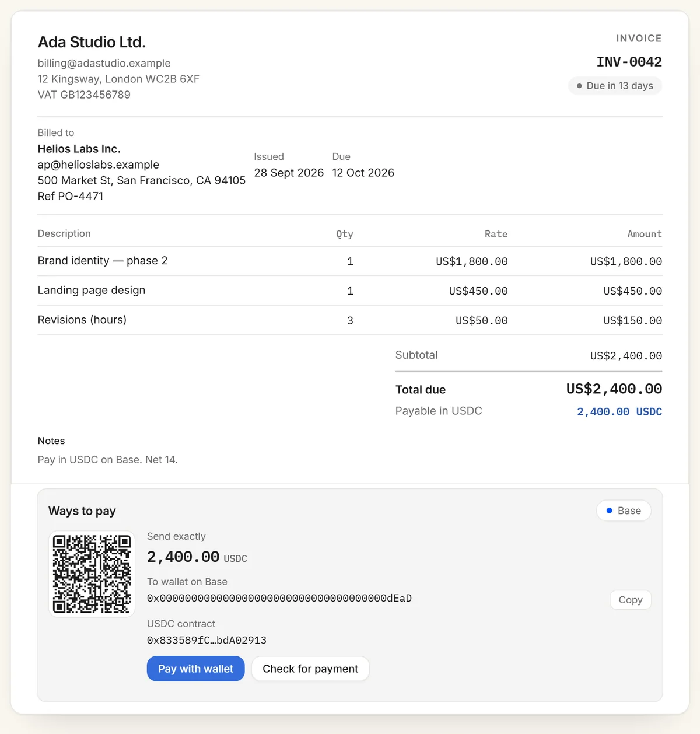Click the bold Total due amount US$2,400.00
Viewport: 700px width, 734px height.
click(x=614, y=389)
